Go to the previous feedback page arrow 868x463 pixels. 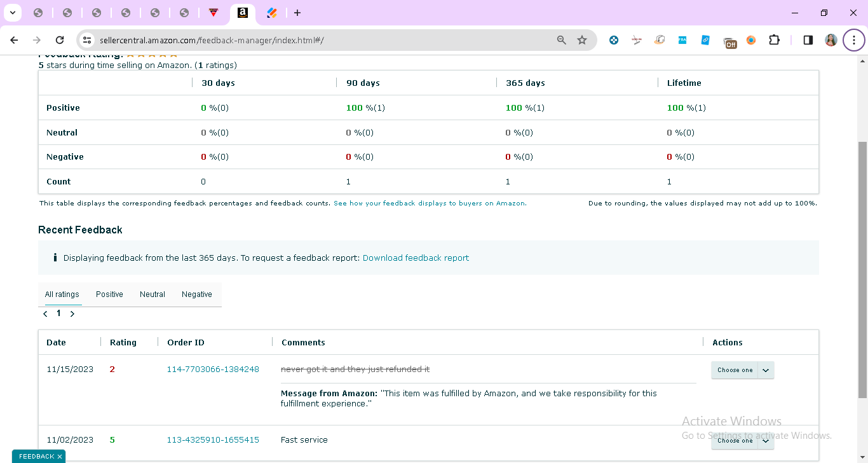point(45,314)
